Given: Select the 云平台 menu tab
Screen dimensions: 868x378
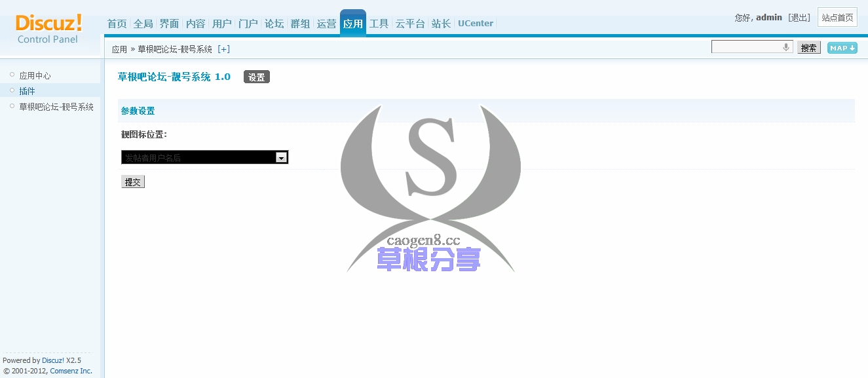Looking at the screenshot, I should pos(410,24).
